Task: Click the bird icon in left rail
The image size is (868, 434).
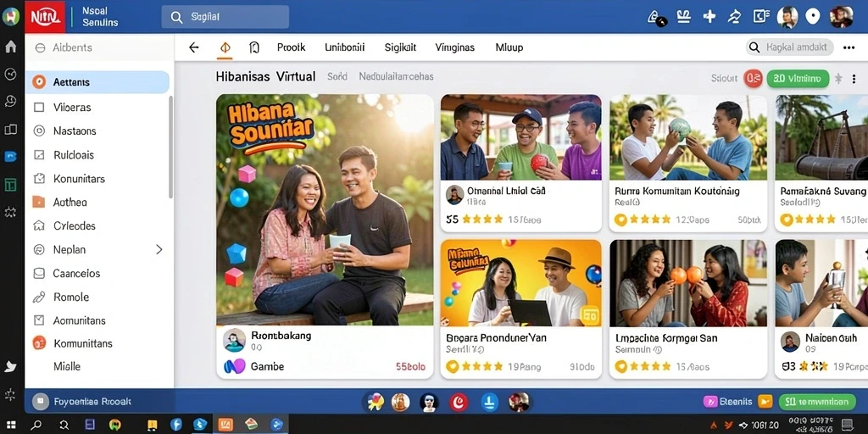Action: coord(10,366)
